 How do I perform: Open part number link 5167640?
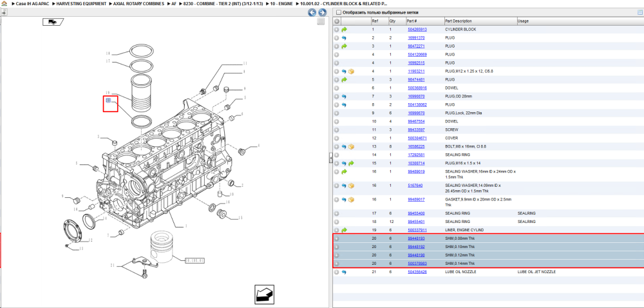415,186
